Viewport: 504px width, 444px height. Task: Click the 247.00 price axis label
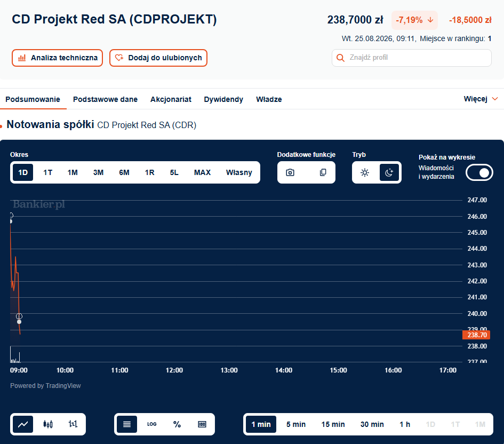point(477,200)
